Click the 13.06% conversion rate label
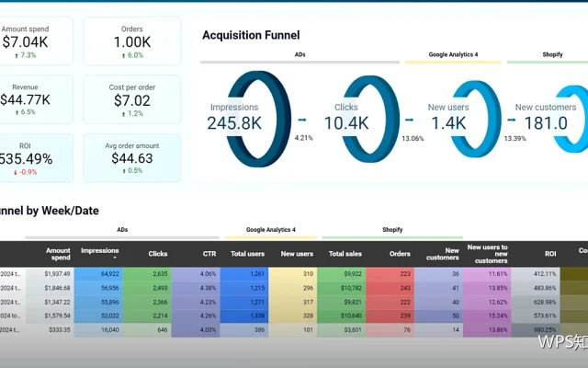 [x=413, y=138]
